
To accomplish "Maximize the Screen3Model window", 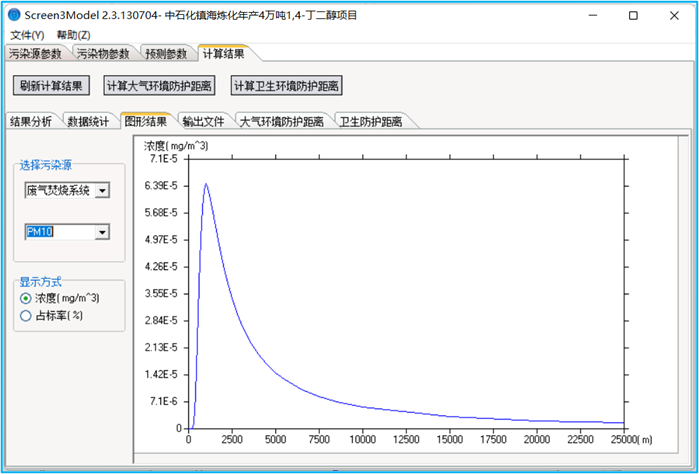I will (633, 15).
